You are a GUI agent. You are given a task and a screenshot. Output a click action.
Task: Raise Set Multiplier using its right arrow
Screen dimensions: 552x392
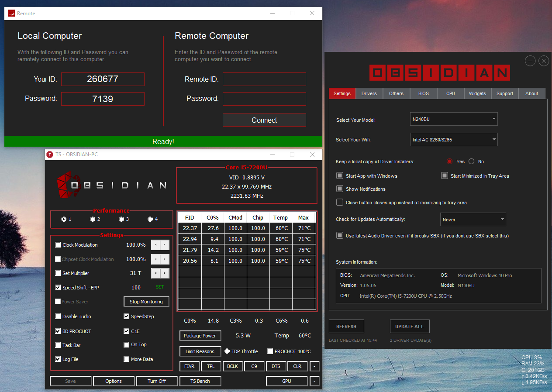[x=164, y=273]
